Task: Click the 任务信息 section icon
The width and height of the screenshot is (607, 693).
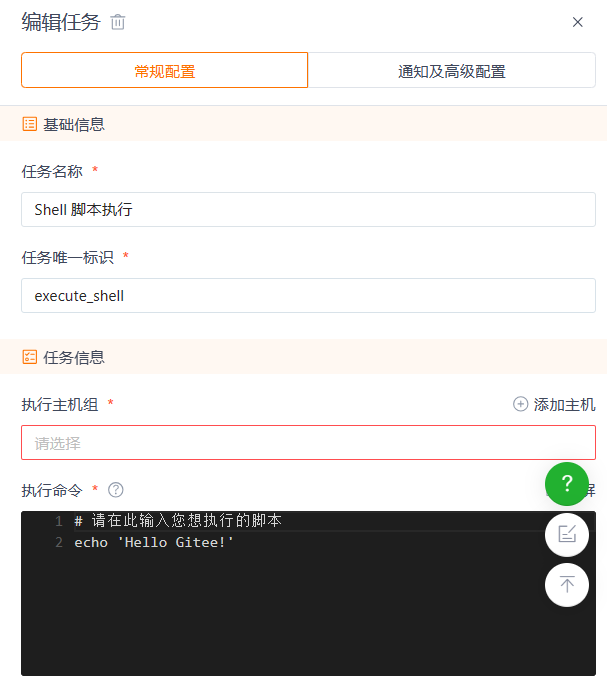Action: (x=30, y=357)
